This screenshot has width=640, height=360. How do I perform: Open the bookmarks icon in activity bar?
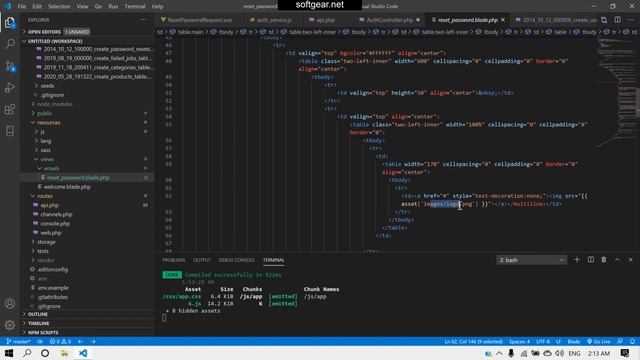point(10,131)
